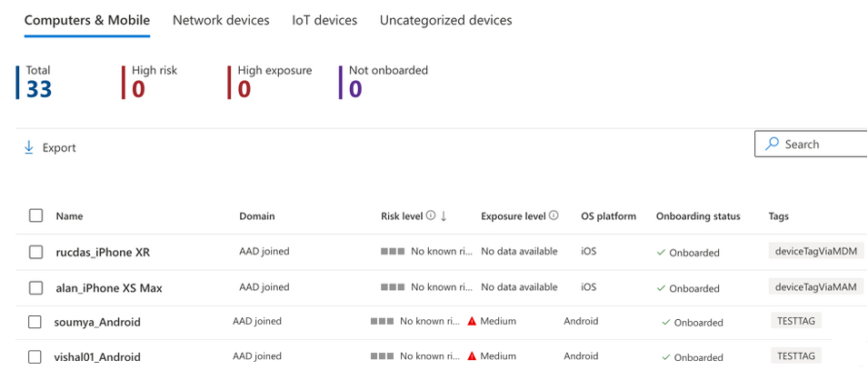
Task: Tick the soumya_Android row checkbox
Action: tap(35, 322)
